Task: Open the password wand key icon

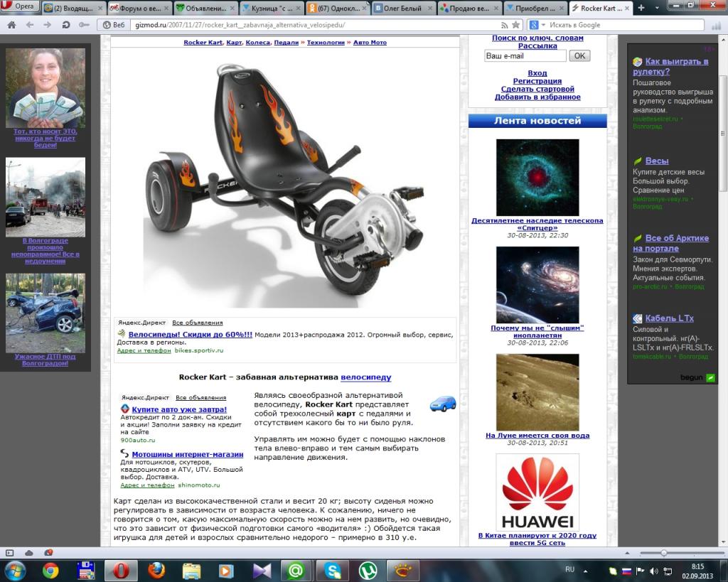Action: coord(84,25)
